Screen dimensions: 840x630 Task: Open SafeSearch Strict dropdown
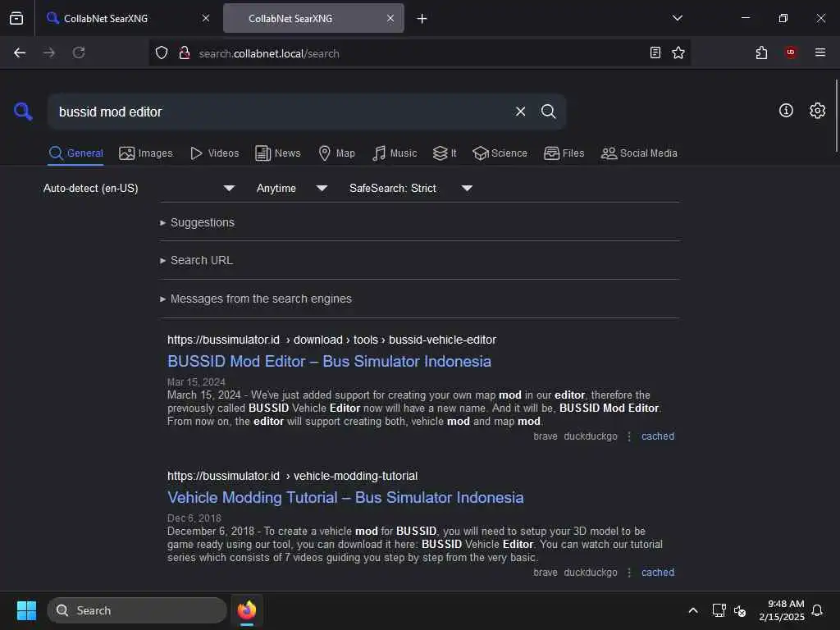[x=410, y=188]
